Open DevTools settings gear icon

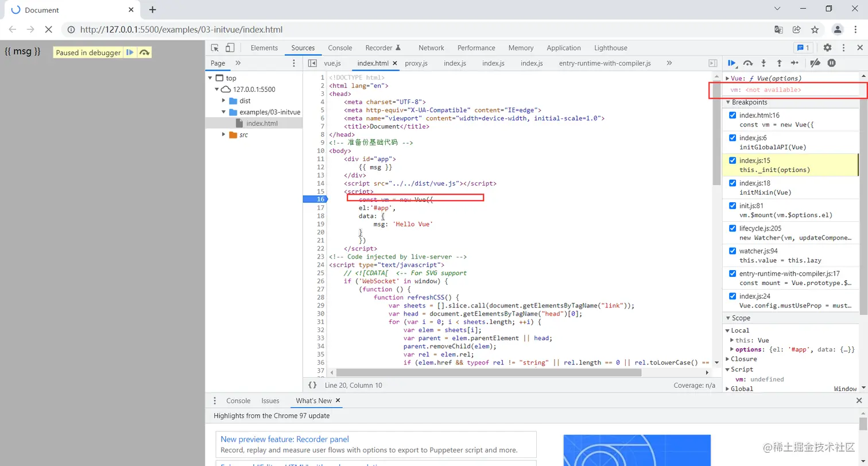coord(827,48)
